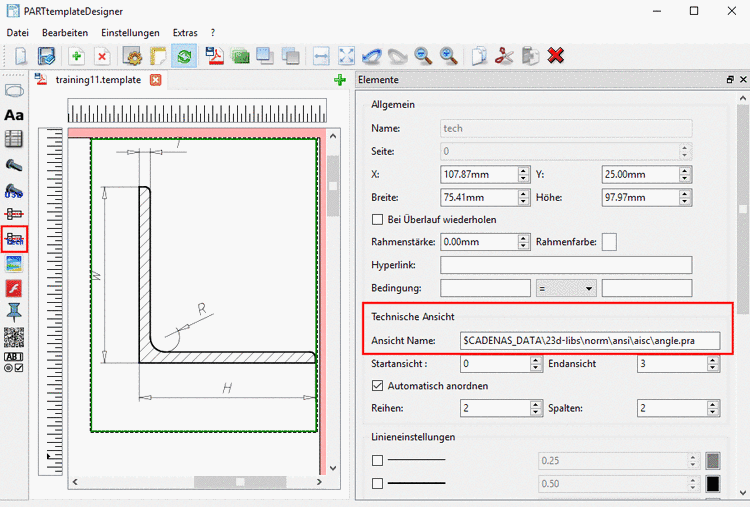This screenshot has width=750, height=507.
Task: Select the highlighted tech view tool
Action: click(14, 239)
